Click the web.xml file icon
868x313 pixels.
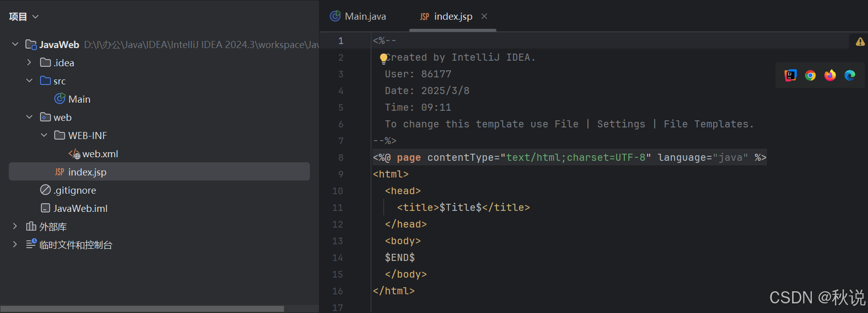click(x=74, y=154)
